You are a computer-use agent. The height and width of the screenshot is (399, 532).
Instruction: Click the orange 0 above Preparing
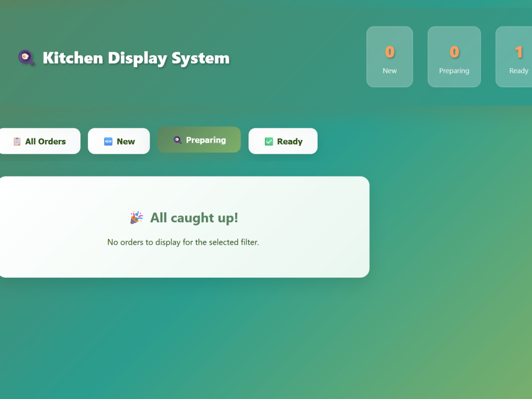(x=454, y=52)
